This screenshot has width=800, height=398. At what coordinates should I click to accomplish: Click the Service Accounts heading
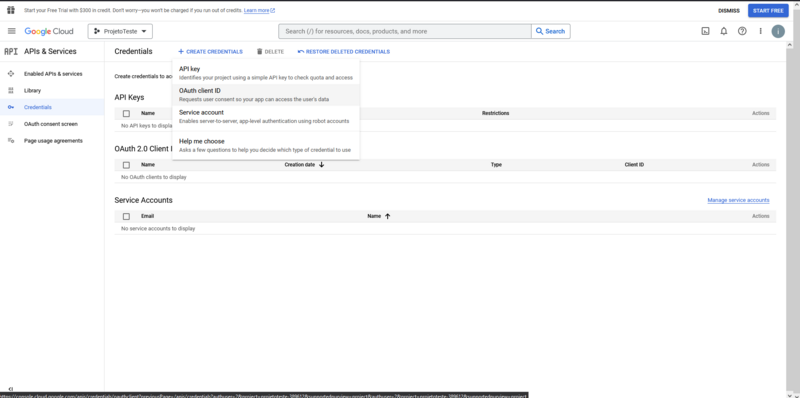[143, 200]
